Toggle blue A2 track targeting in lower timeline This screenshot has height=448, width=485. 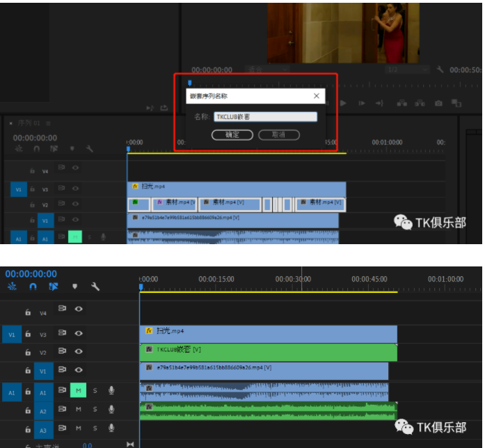coord(43,411)
